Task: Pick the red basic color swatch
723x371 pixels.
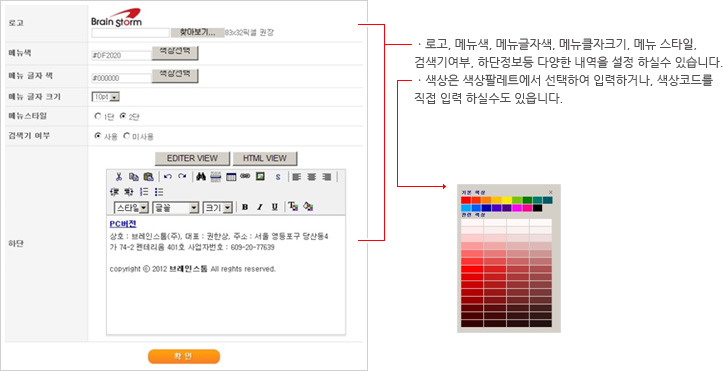Action: pos(466,200)
